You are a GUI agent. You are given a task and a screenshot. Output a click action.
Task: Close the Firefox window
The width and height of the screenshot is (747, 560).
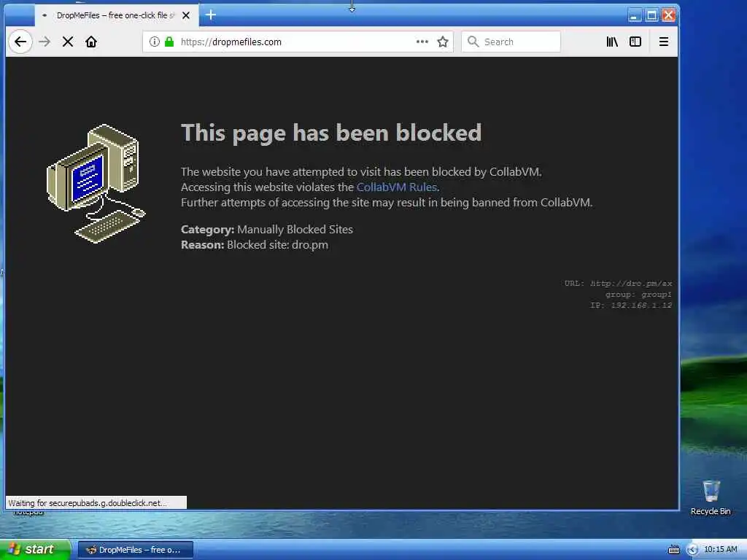coord(669,15)
